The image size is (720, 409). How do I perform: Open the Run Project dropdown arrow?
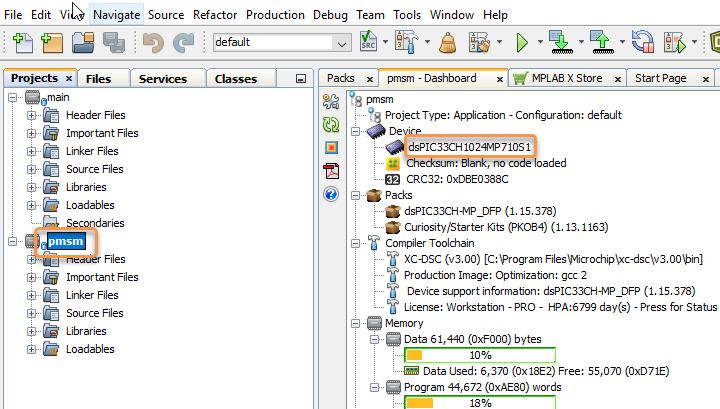540,42
